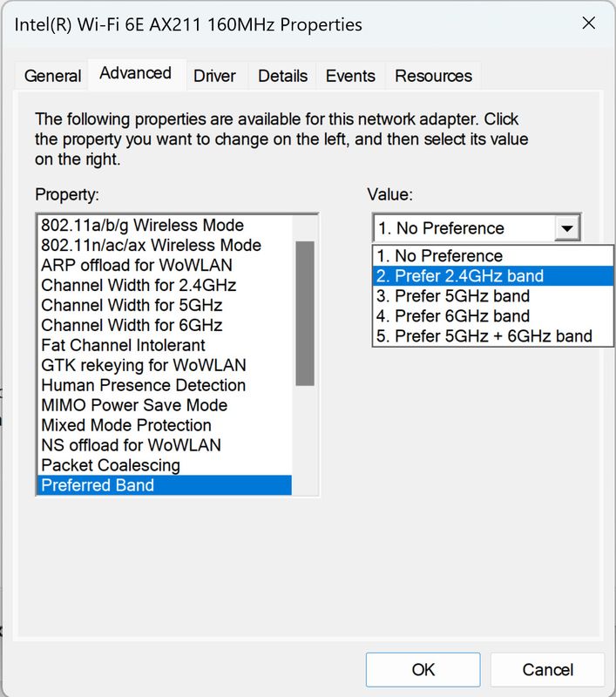This screenshot has height=697, width=616.
Task: Click the OK button
Action: tap(423, 670)
